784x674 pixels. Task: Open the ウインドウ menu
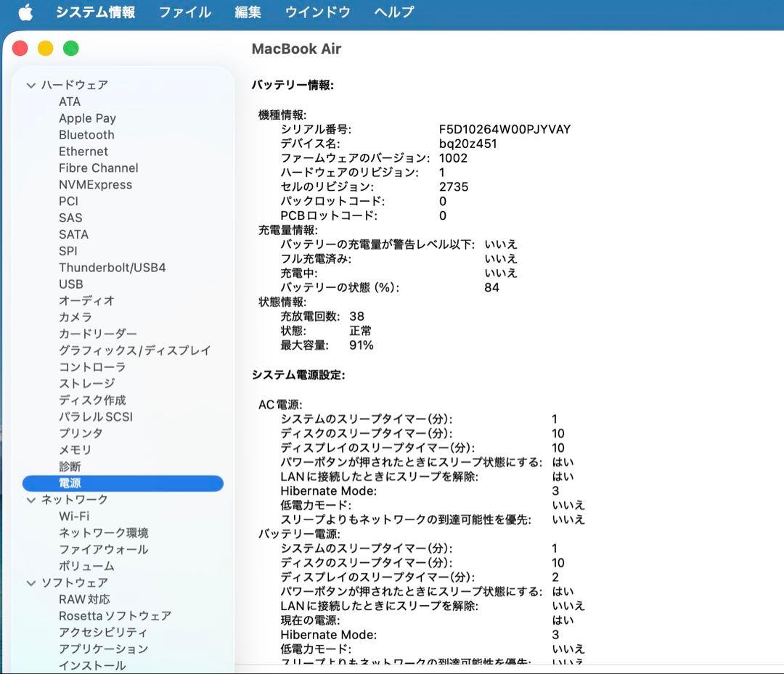pos(317,11)
